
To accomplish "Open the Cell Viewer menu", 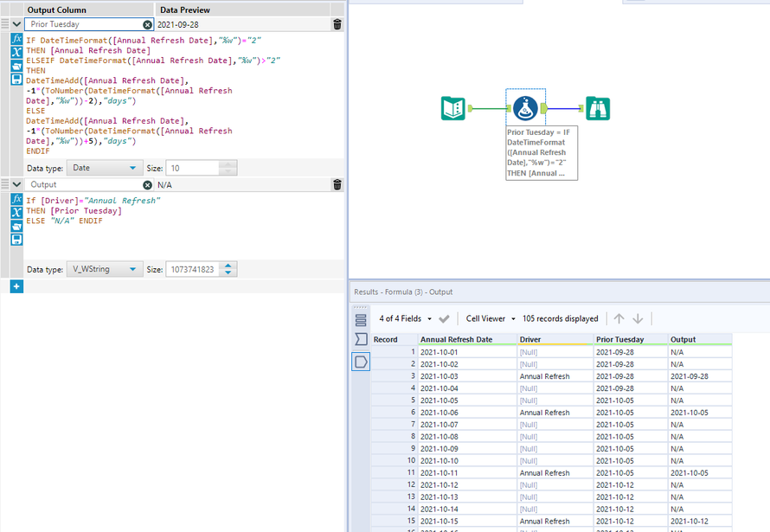I will [490, 319].
